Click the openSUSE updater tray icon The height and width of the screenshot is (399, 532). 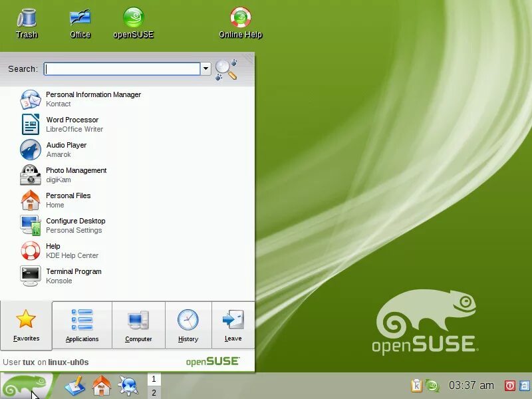point(432,386)
